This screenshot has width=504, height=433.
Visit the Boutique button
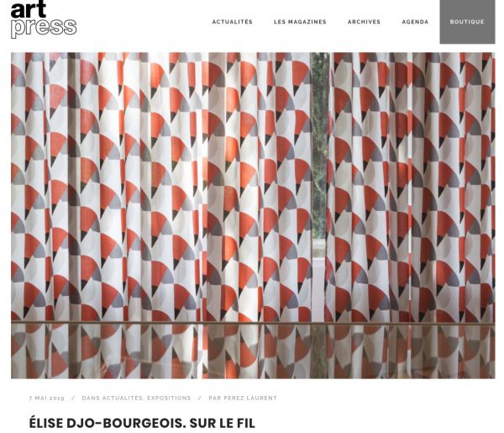click(467, 22)
